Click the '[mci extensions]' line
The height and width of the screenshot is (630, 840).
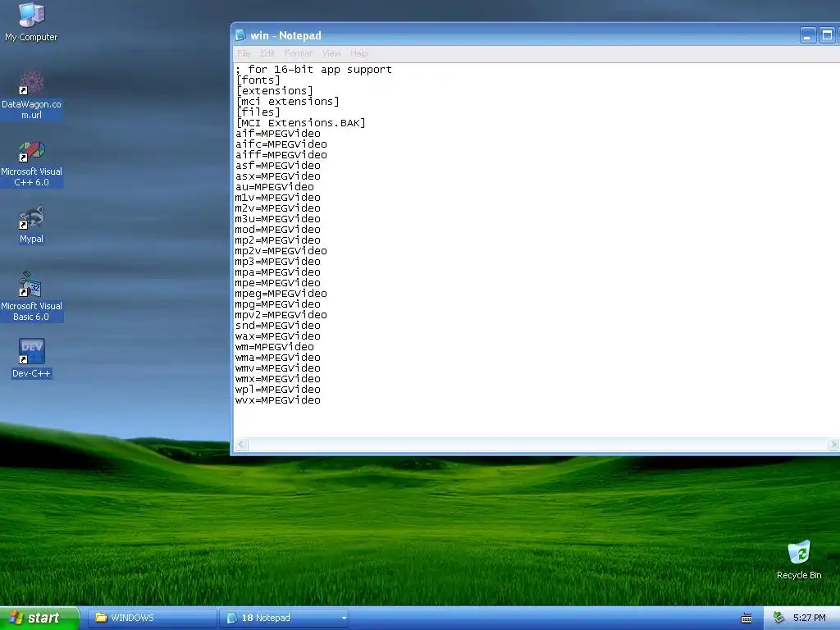tap(287, 102)
